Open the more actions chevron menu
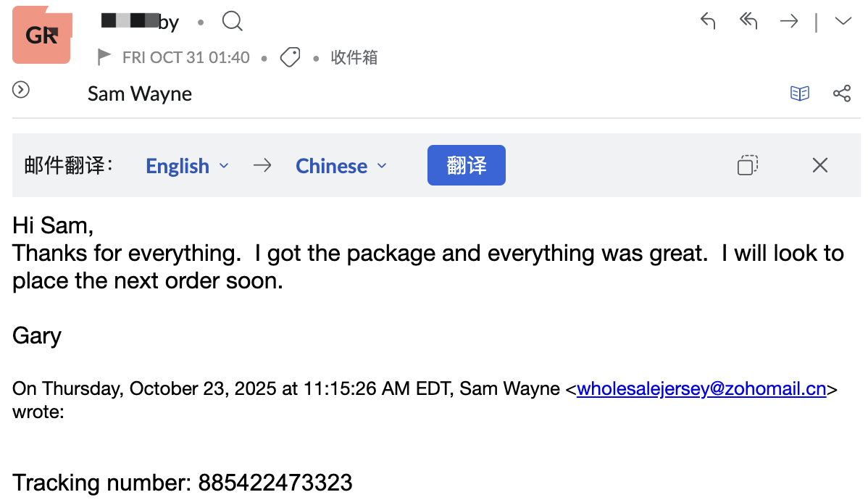 point(843,22)
